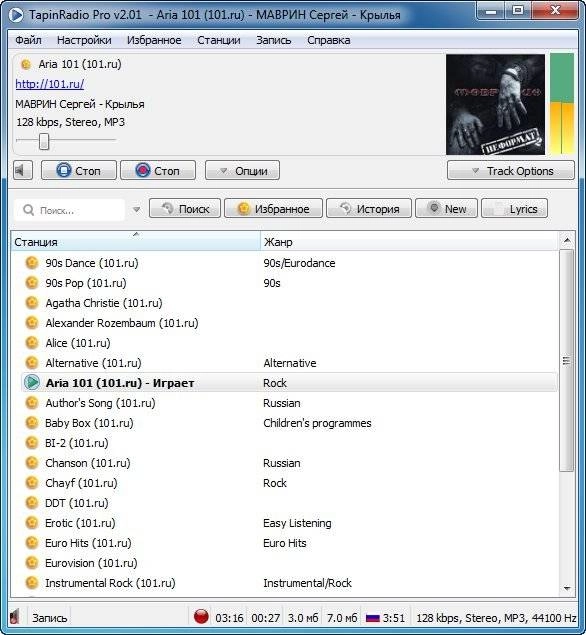Click the star icon for BI-2
The width and height of the screenshot is (586, 635).
point(32,443)
